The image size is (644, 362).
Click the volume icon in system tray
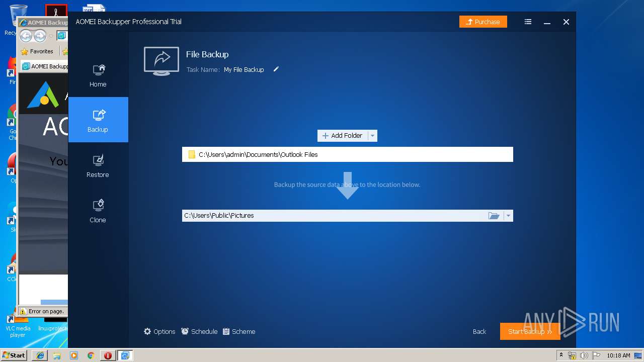(584, 355)
